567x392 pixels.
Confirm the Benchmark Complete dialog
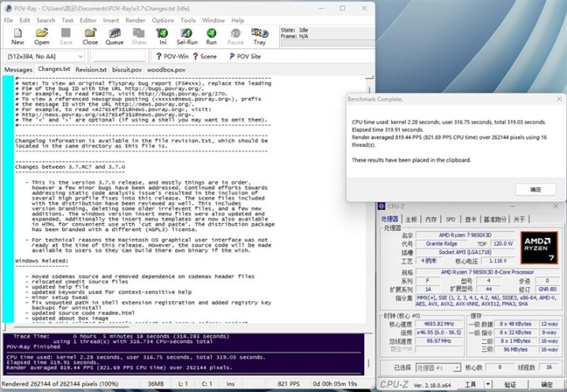[x=536, y=189]
